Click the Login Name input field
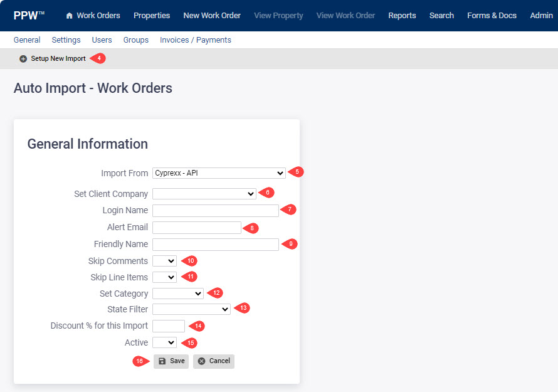The width and height of the screenshot is (558, 392). (x=215, y=210)
